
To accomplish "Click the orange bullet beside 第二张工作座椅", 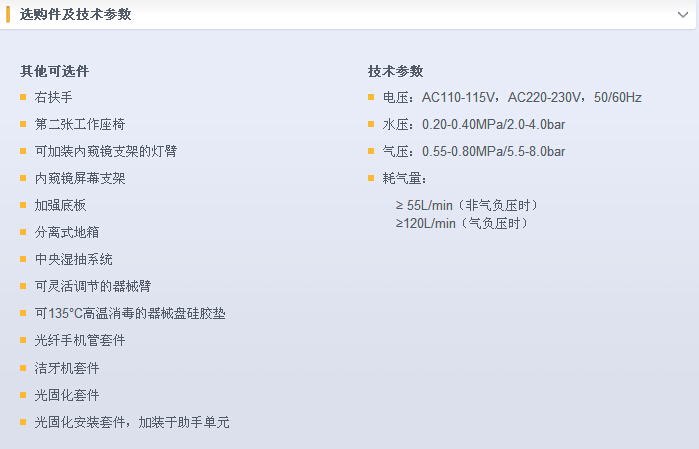I will pyautogui.click(x=23, y=124).
